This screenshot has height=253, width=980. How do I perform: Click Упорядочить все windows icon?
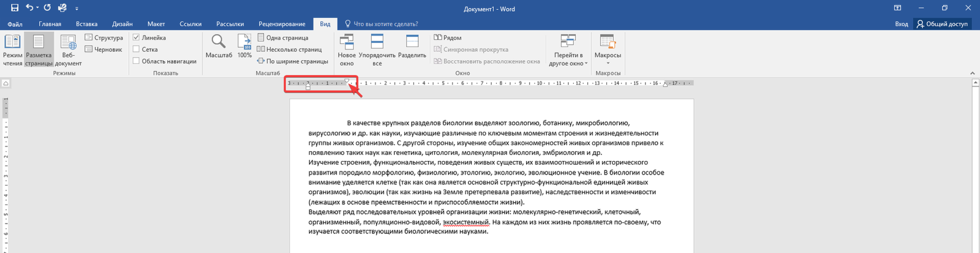[377, 50]
